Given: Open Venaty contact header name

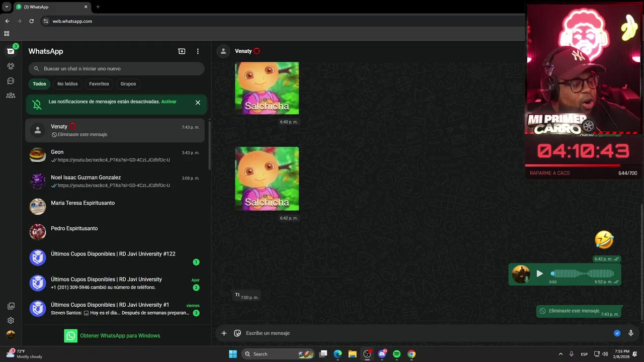Looking at the screenshot, I should 243,51.
